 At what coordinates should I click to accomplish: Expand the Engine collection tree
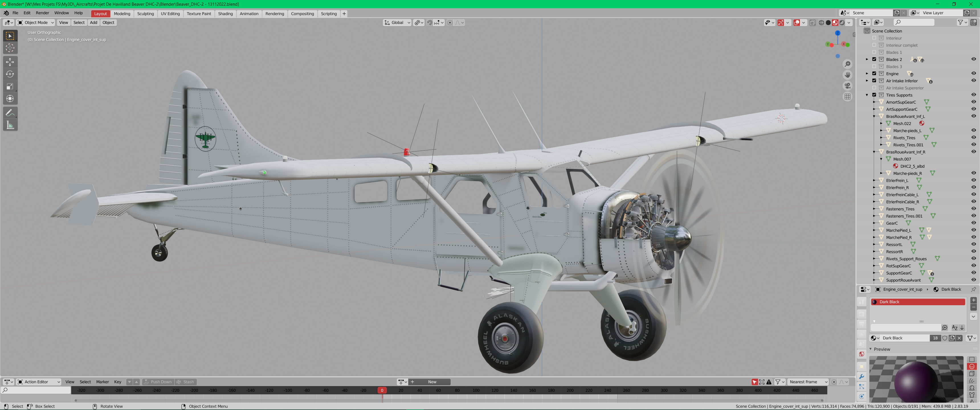click(867, 73)
